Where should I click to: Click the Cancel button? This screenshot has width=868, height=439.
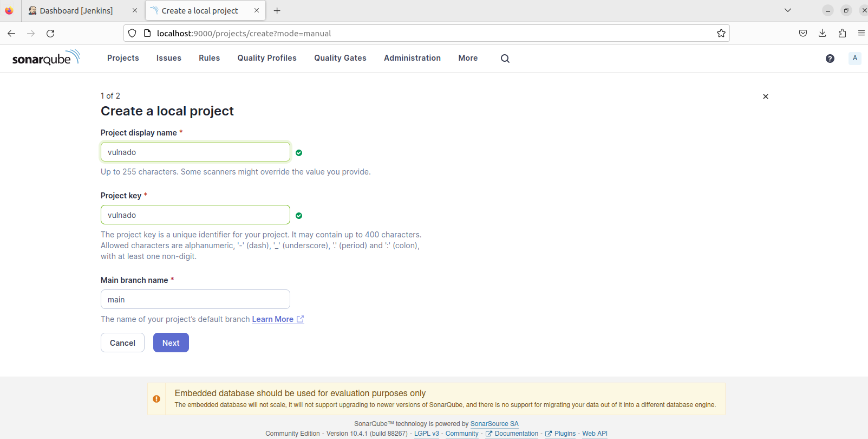(122, 343)
